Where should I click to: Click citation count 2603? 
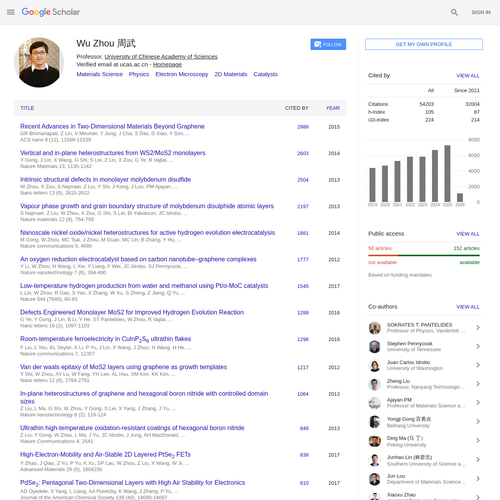pos(303,153)
